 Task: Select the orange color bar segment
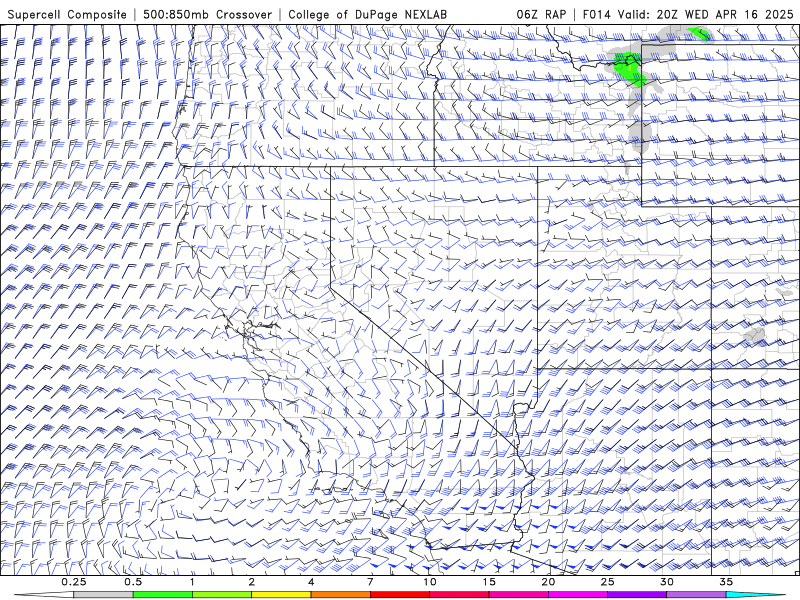click(x=340, y=595)
